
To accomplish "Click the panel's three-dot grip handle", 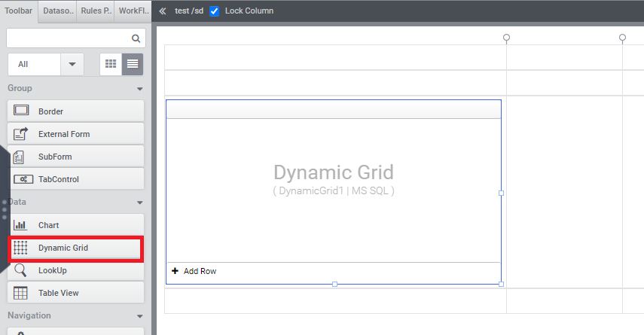I will pyautogui.click(x=5, y=209).
